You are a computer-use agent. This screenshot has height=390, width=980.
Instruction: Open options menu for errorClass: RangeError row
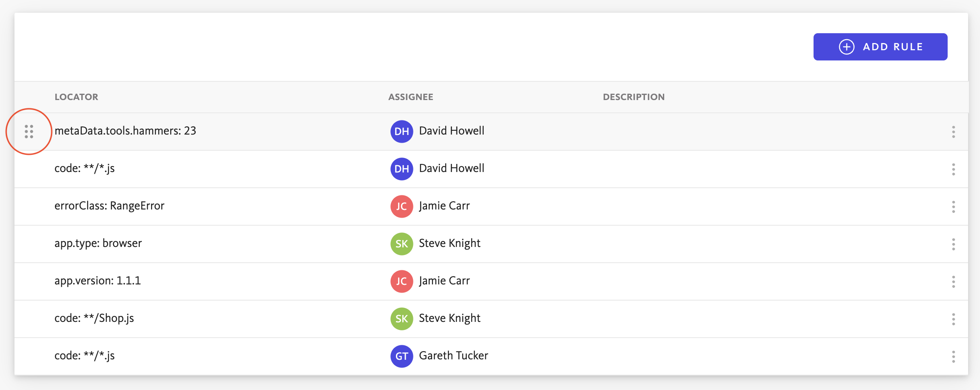(x=954, y=207)
